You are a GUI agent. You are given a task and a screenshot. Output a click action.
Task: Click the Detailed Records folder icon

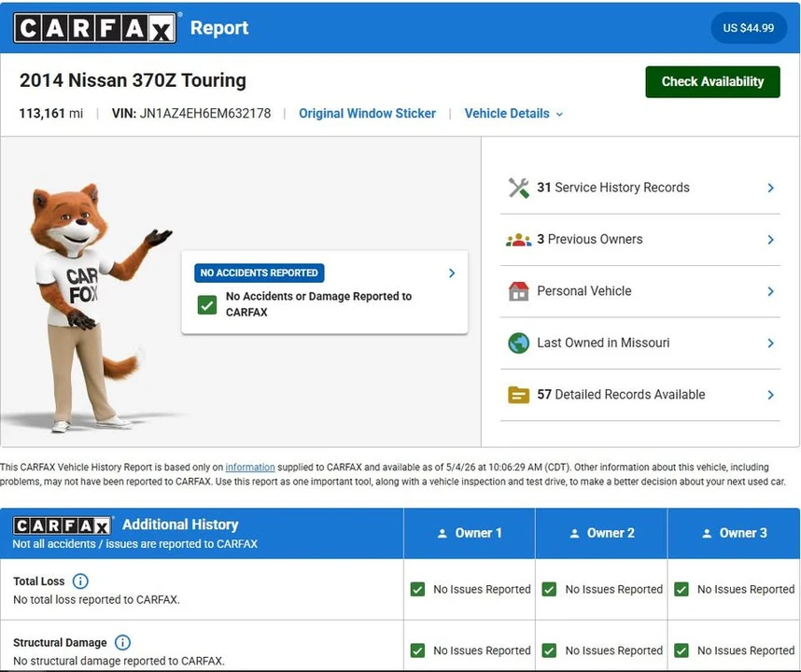(518, 395)
